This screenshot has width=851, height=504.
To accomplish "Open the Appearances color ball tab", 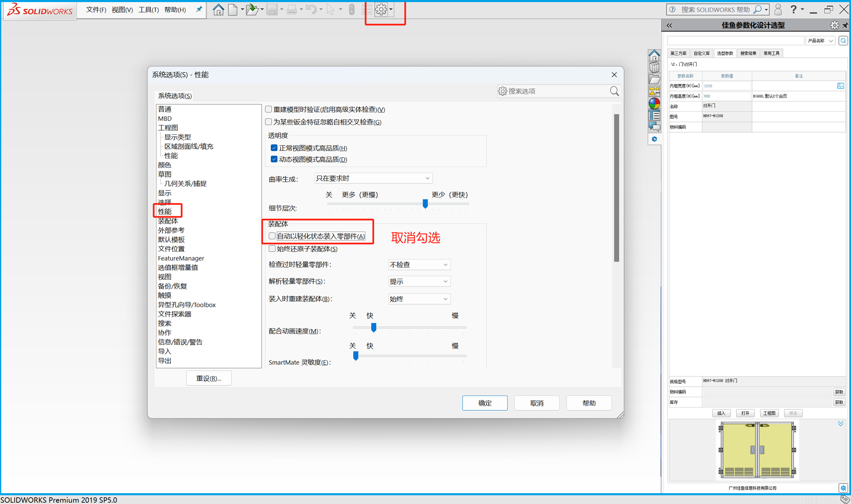I will click(x=654, y=103).
